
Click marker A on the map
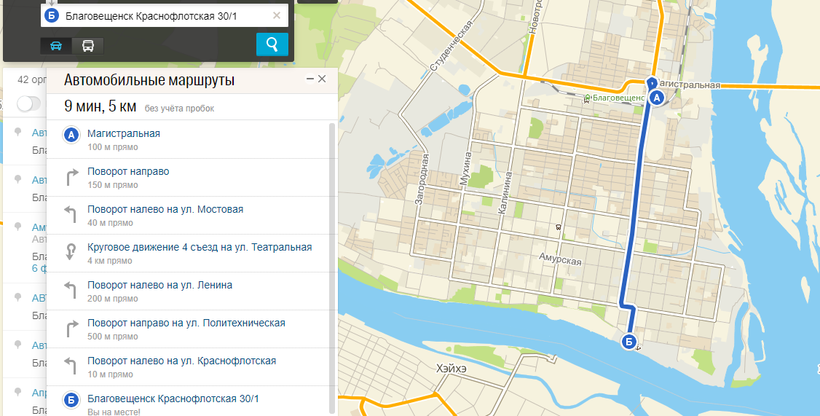[x=656, y=98]
